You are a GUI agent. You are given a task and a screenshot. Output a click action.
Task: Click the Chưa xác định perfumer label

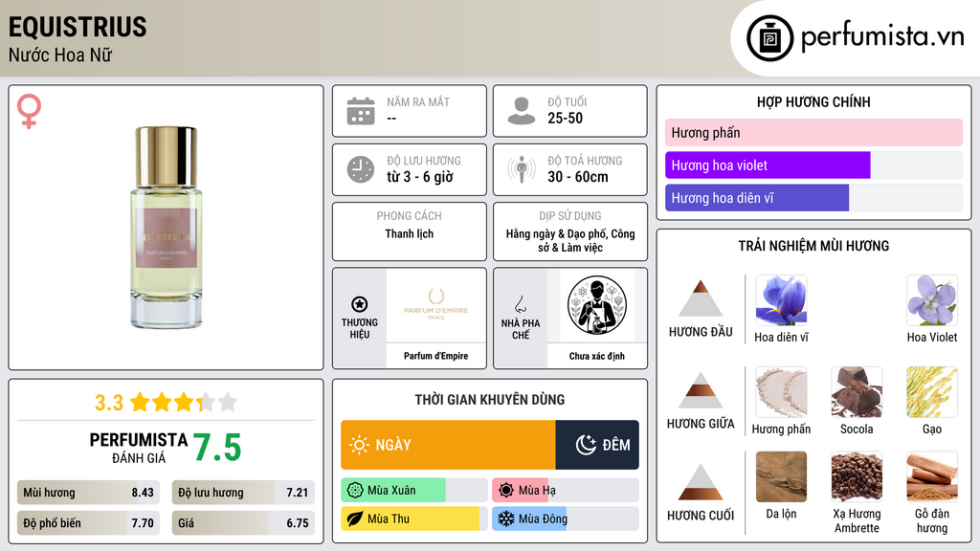(597, 356)
